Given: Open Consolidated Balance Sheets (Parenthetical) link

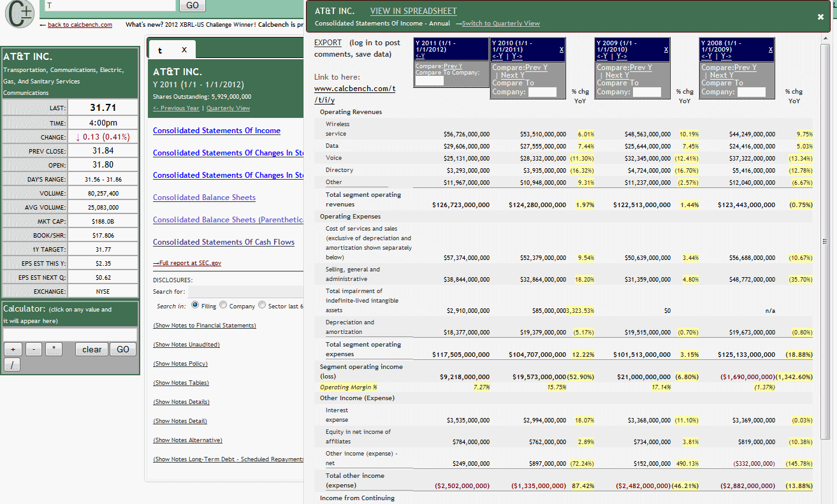Looking at the screenshot, I should (x=228, y=220).
